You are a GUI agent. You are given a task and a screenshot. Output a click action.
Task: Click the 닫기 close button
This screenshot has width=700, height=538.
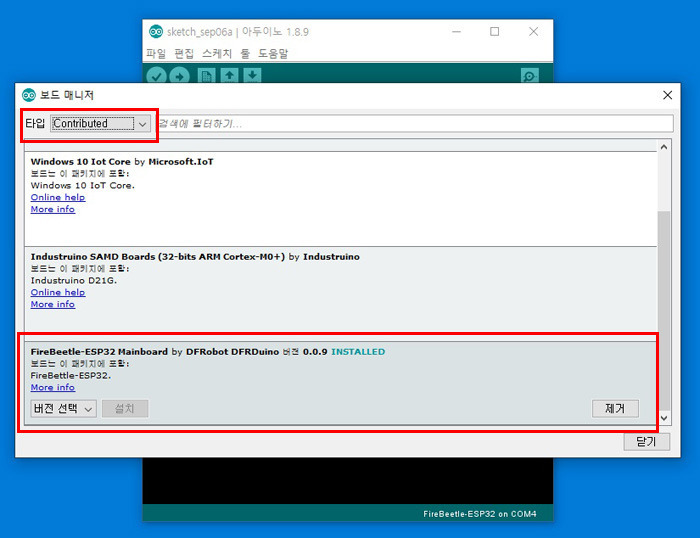(x=646, y=442)
